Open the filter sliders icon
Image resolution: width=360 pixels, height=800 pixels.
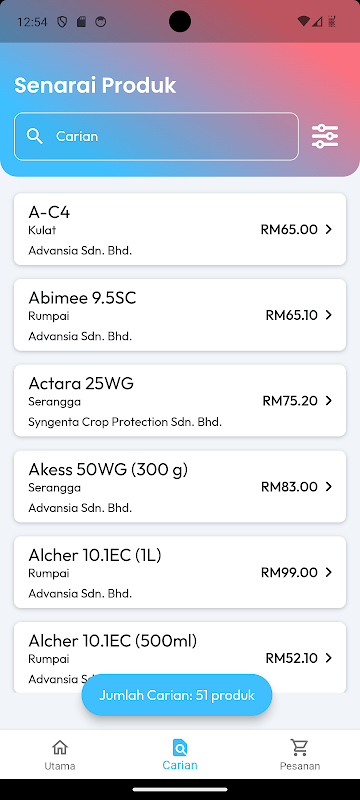tap(325, 136)
